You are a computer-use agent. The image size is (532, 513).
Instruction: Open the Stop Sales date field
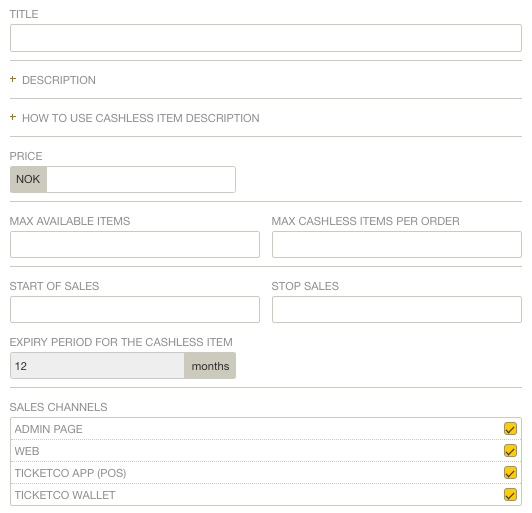point(397,309)
